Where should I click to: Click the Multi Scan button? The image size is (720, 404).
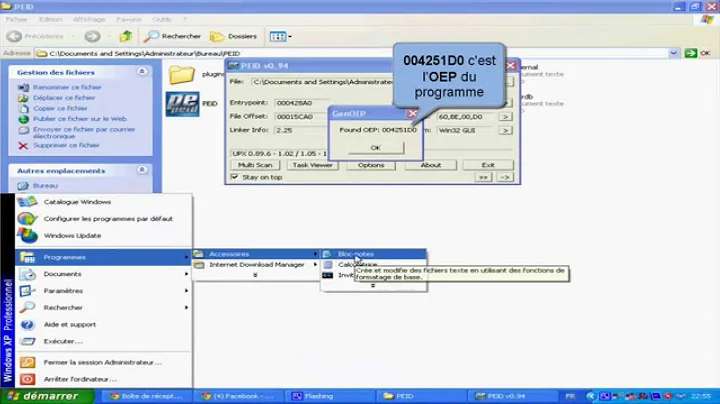[x=255, y=165]
